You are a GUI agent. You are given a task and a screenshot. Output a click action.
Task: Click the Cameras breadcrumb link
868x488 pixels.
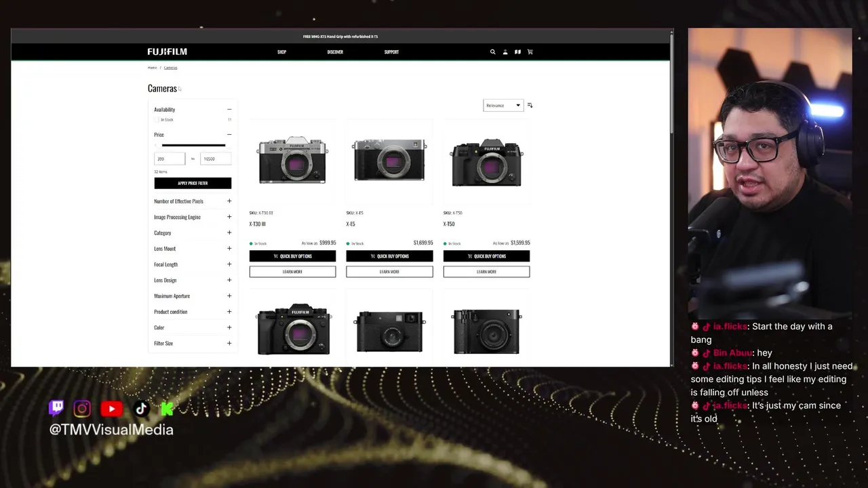click(x=170, y=68)
